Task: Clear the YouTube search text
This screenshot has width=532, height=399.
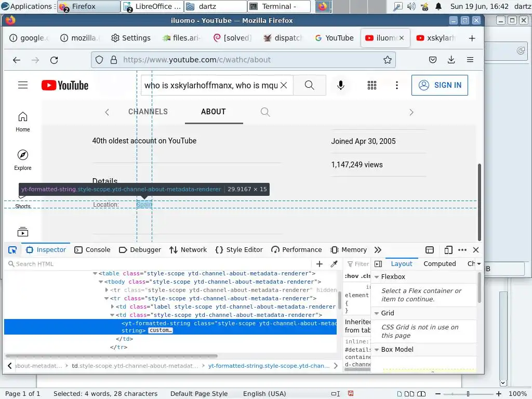Action: pos(284,85)
